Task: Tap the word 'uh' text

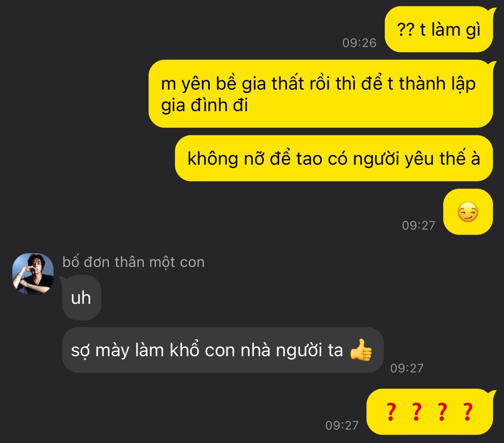Action: click(x=81, y=298)
